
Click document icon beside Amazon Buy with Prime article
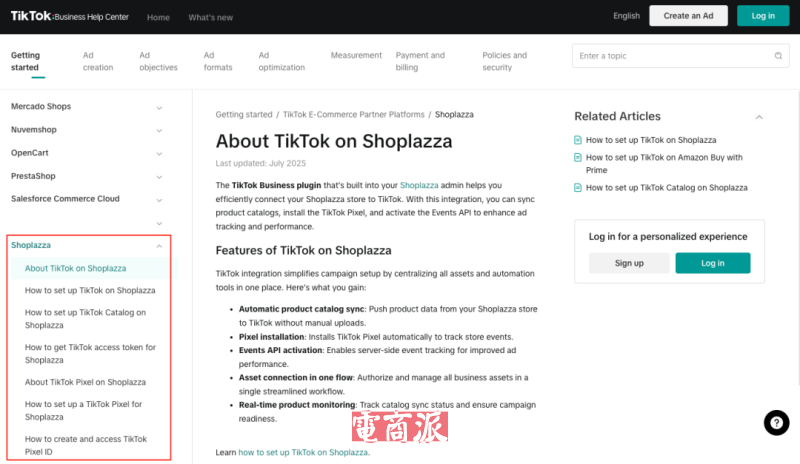pos(578,158)
